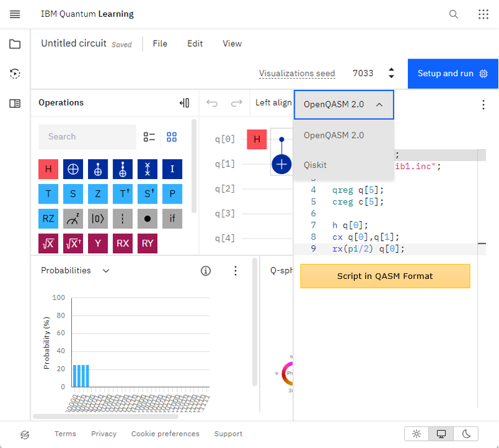Select the P phase gate
This screenshot has height=448, width=499.
[172, 193]
